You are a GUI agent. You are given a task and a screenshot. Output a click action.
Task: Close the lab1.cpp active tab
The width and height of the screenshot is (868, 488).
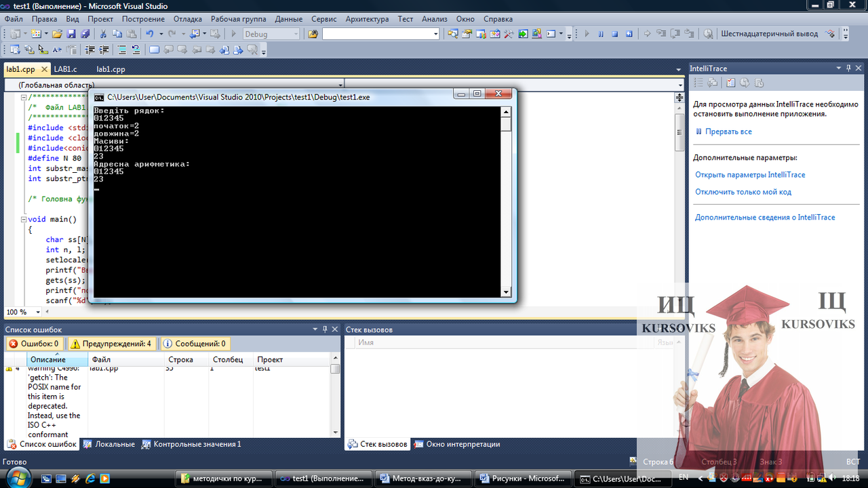point(45,69)
